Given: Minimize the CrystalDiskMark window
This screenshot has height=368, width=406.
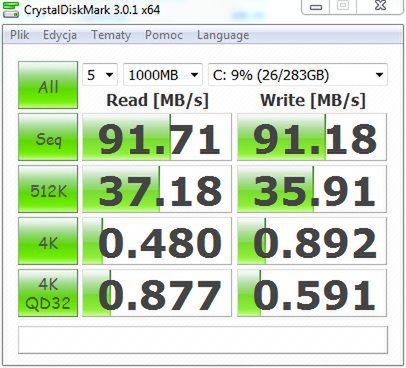Looking at the screenshot, I should [316, 7].
